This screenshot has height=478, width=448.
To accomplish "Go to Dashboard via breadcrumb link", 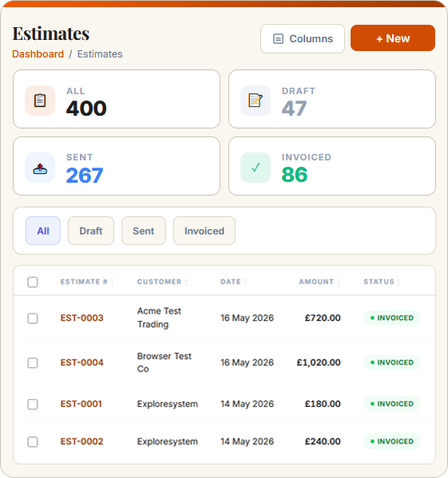I will point(38,54).
